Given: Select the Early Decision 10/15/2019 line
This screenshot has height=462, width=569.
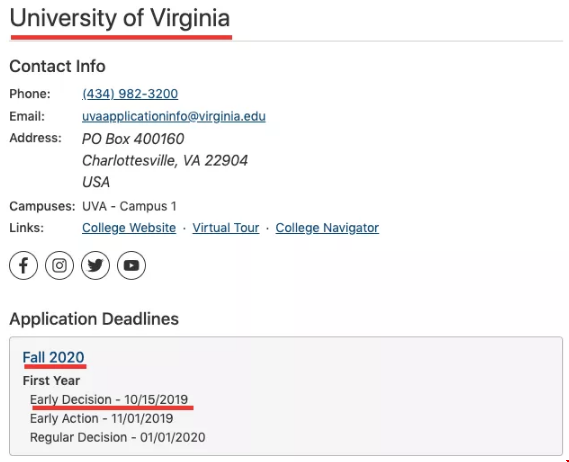Looking at the screenshot, I should tap(109, 399).
